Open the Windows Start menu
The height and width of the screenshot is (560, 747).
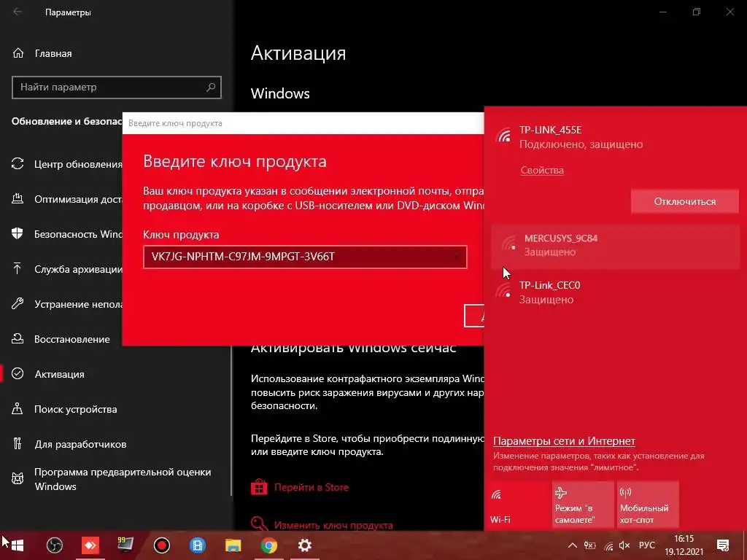(x=18, y=545)
